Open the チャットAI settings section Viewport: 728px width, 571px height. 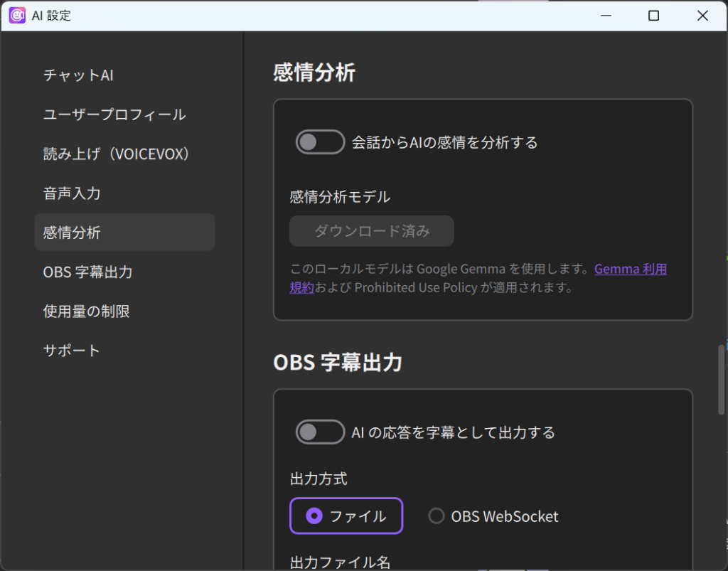(x=124, y=75)
